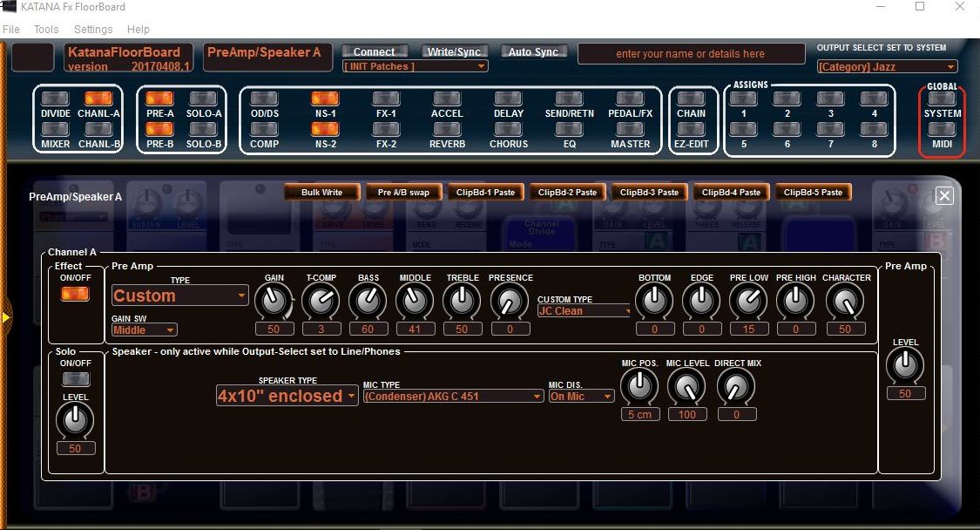This screenshot has height=530, width=980.
Task: Toggle the PRE-B button
Action: (159, 129)
